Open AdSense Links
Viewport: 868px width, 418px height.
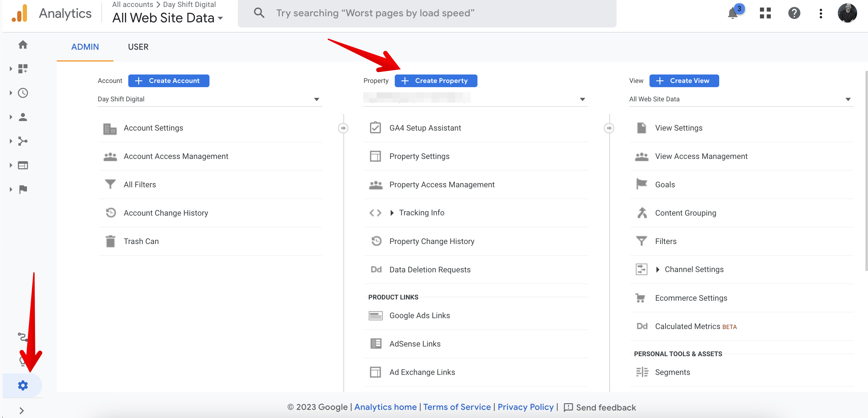pyautogui.click(x=415, y=344)
